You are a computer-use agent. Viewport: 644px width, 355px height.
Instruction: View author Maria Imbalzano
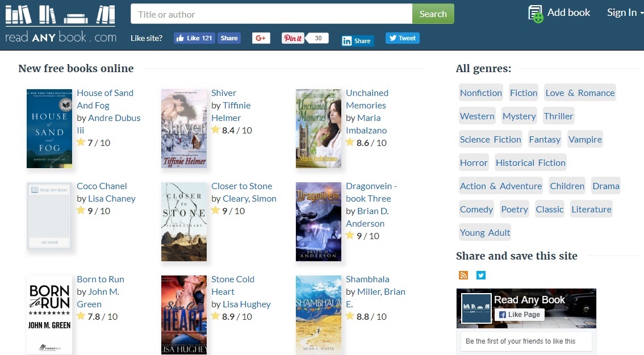coord(366,124)
